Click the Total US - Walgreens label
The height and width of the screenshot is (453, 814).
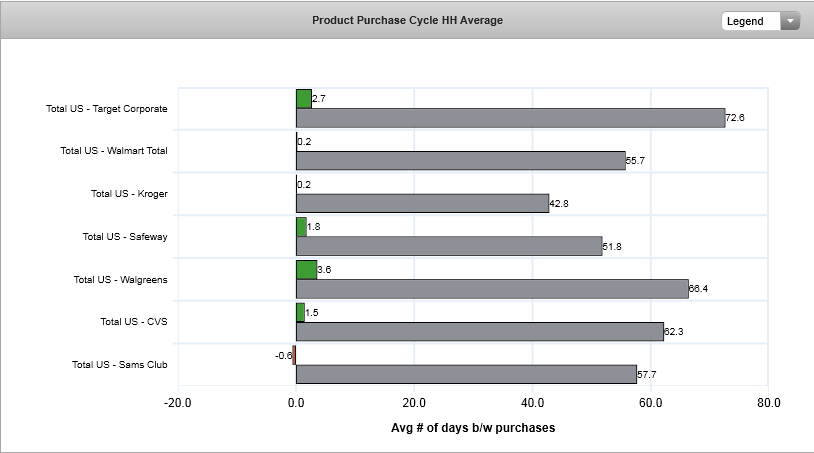(120, 279)
